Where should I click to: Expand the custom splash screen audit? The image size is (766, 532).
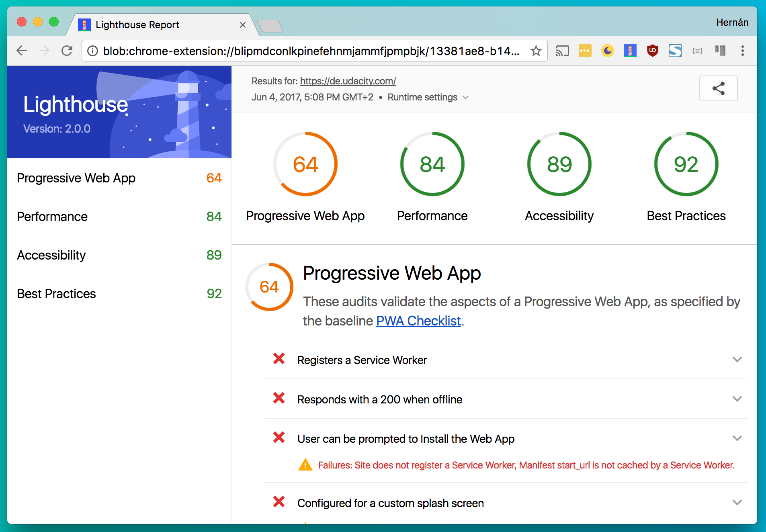tap(737, 503)
